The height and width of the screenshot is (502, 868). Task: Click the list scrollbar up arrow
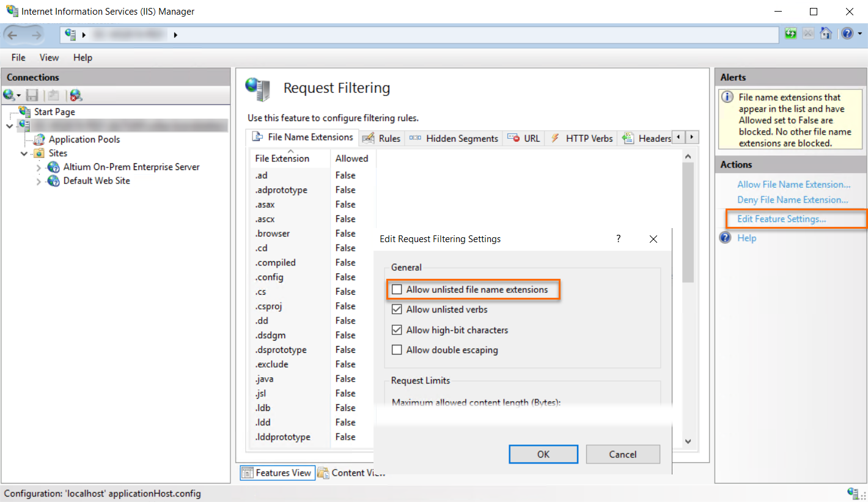[688, 157]
